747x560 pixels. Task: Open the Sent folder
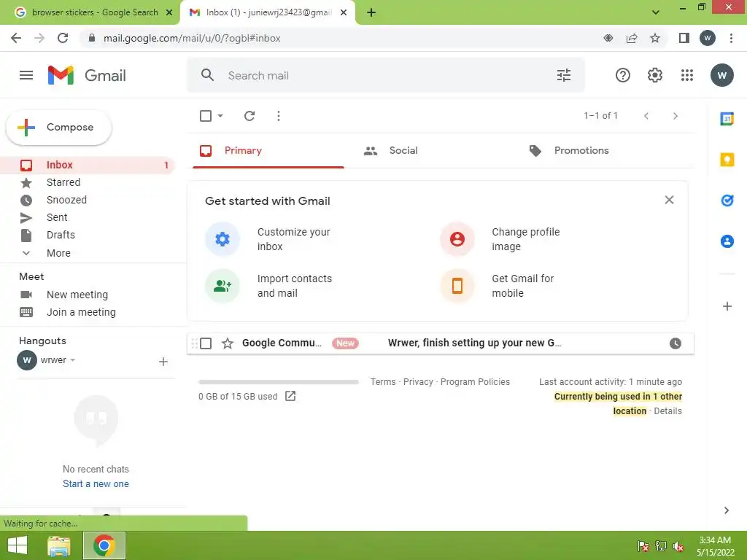[88, 217]
